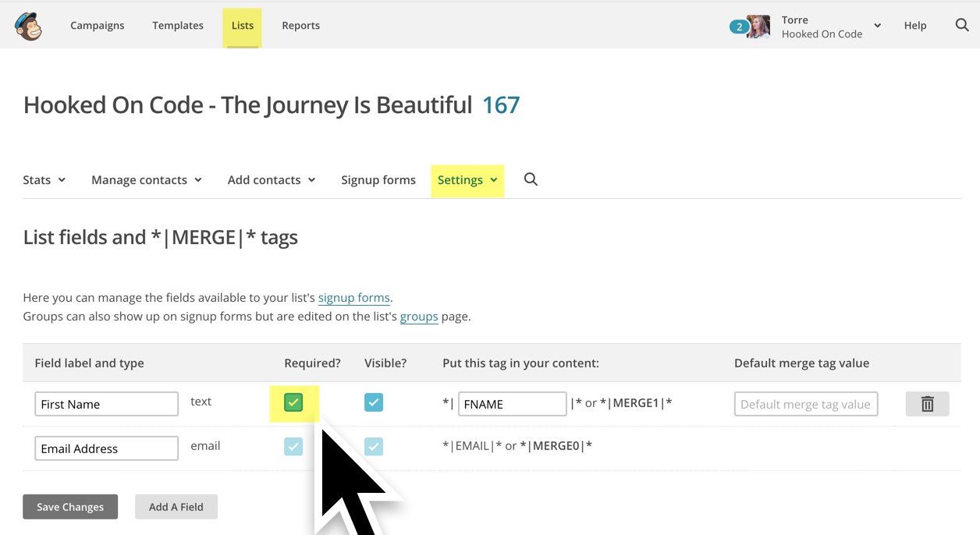Click the 'List fields and *|MERGE|* tags' heading
This screenshot has height=535, width=980.
(161, 237)
